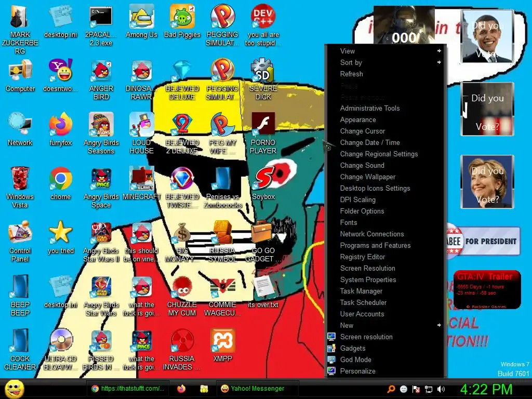Choose the Folder Options menu entry
The image size is (532, 399).
pyautogui.click(x=385, y=211)
